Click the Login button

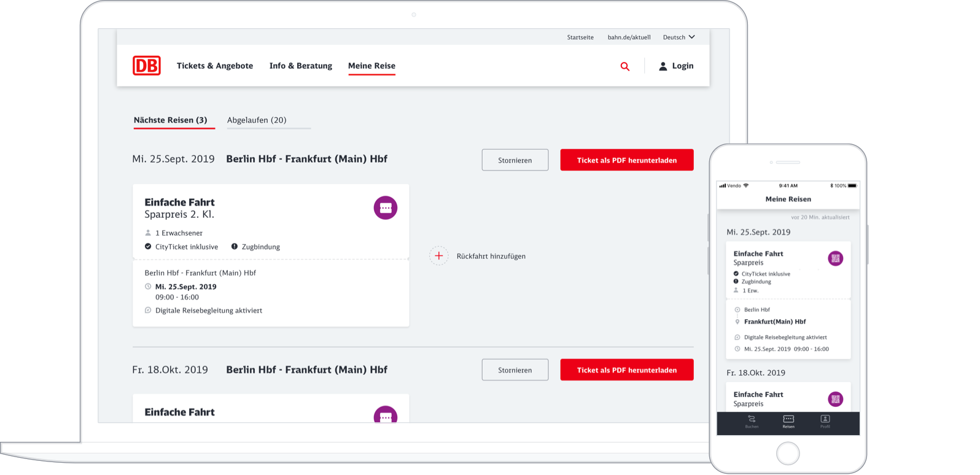(x=676, y=66)
